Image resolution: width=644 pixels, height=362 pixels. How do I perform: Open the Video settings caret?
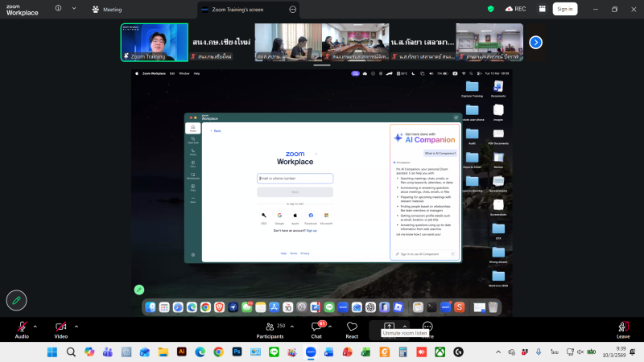coord(76,326)
